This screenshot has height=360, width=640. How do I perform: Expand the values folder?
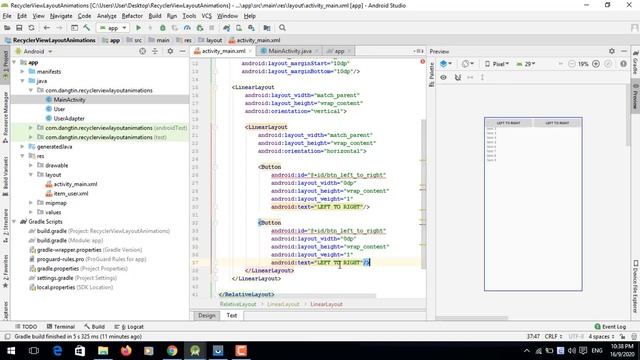pyautogui.click(x=31, y=212)
